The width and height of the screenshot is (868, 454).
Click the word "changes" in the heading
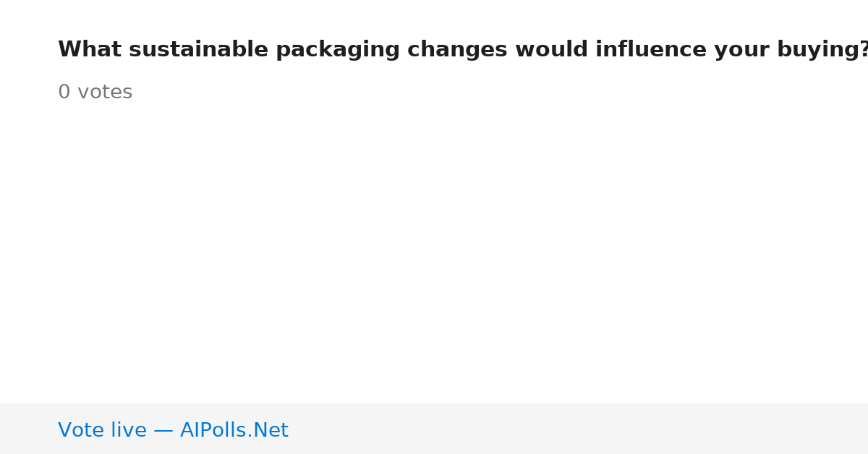[x=457, y=51]
